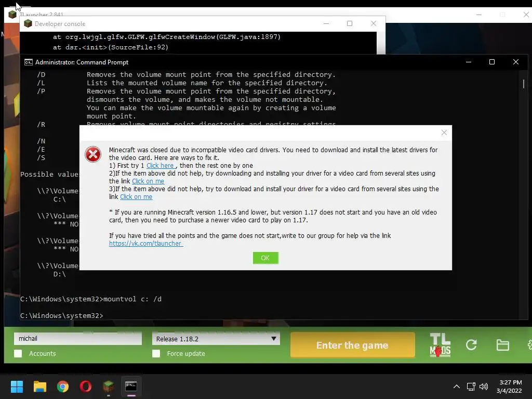
Task: Minimize the TLauncher main window
Action: click(x=478, y=15)
